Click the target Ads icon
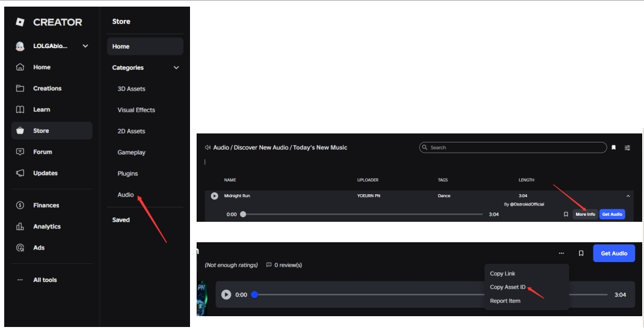644x330 pixels. pyautogui.click(x=20, y=248)
